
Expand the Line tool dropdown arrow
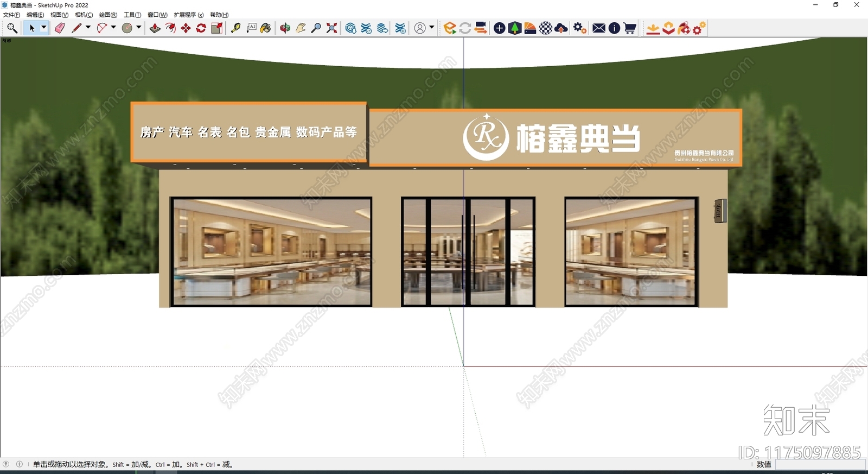[88, 27]
